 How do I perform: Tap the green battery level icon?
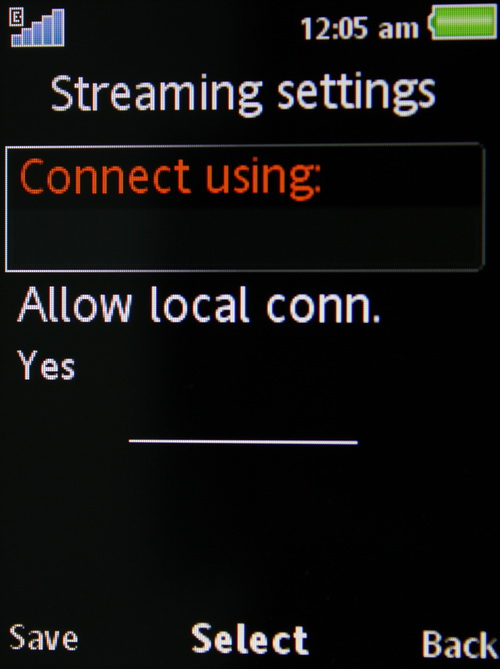coord(464,22)
